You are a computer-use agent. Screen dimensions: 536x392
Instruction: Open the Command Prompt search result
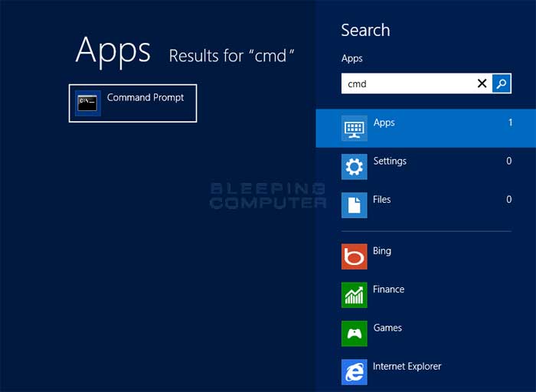coord(132,103)
